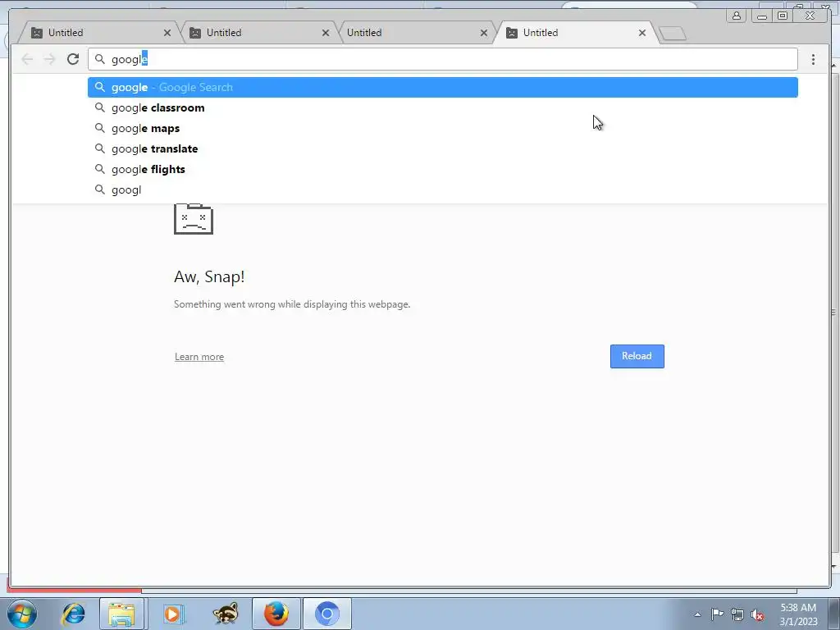Minimize the Chromium window
840x630 pixels.
[x=762, y=16]
